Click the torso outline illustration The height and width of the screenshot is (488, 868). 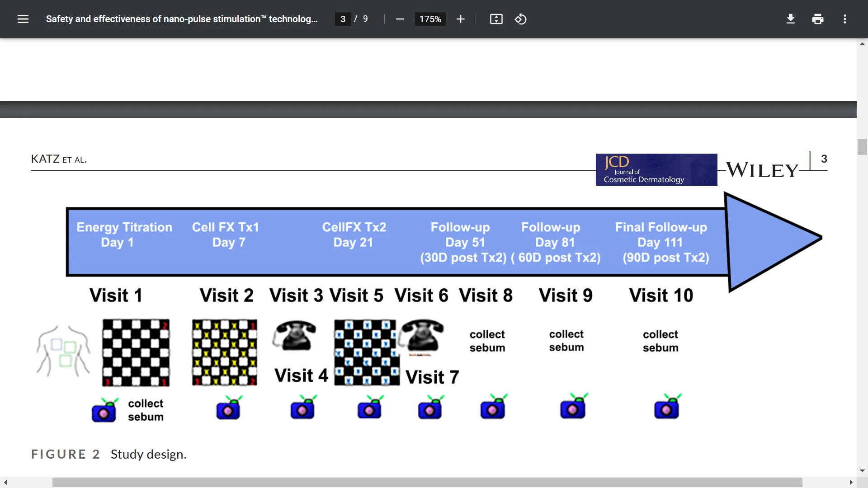coord(63,351)
